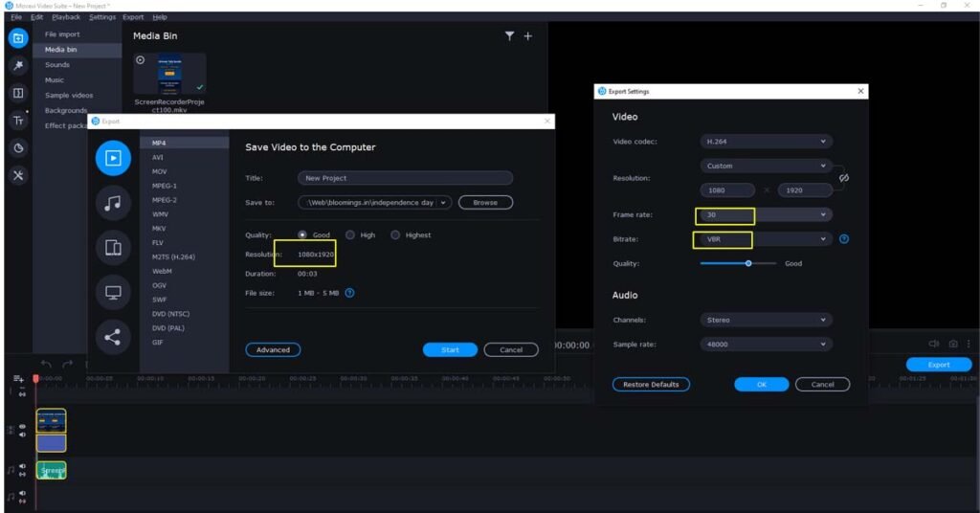Select the MOV format in list
980x513 pixels.
(160, 171)
